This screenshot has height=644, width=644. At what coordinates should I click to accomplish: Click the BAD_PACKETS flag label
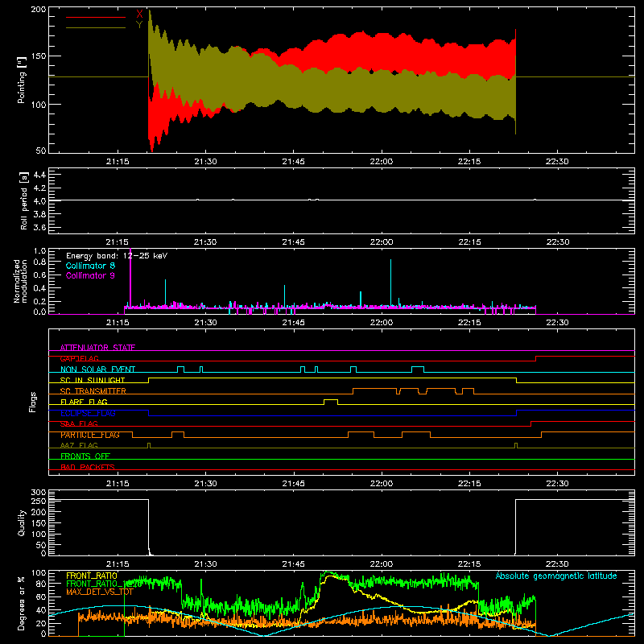(x=88, y=467)
